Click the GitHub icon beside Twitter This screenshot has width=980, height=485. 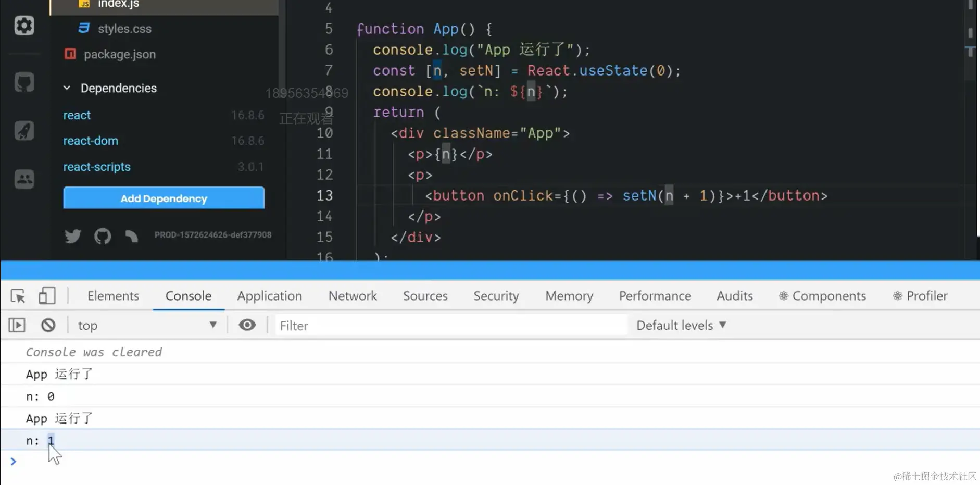coord(103,236)
